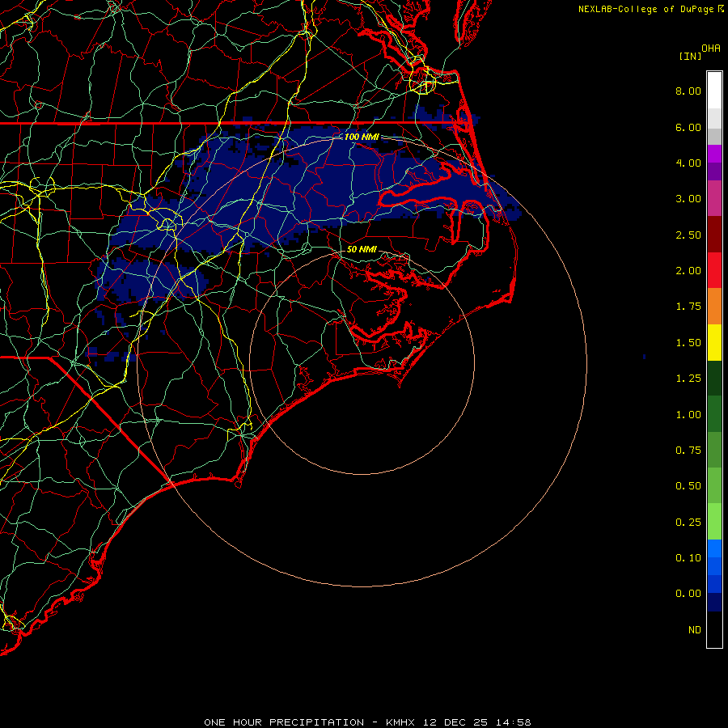Select the pink swatch beside 3.00
This screenshot has width=728, height=728.
[x=714, y=198]
